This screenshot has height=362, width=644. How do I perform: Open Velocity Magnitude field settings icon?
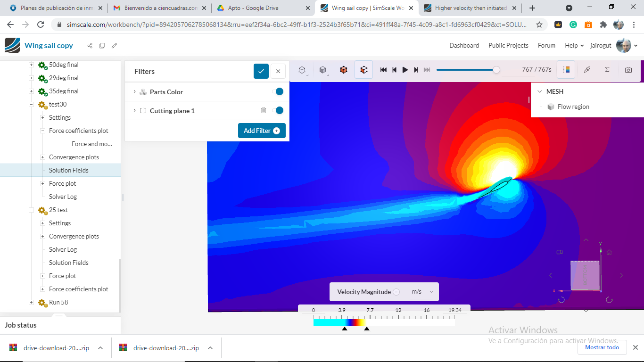396,292
